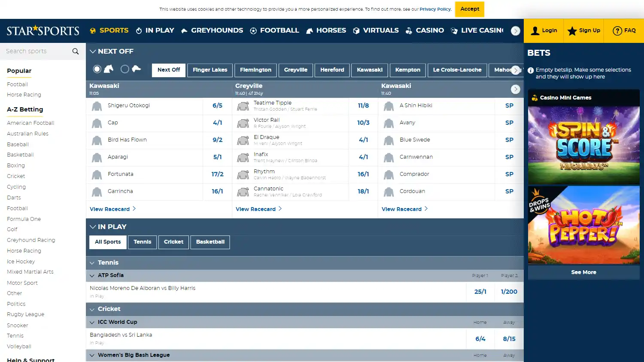The height and width of the screenshot is (362, 644).
Task: Click the greyhound icon in Next Off
Action: click(x=137, y=69)
